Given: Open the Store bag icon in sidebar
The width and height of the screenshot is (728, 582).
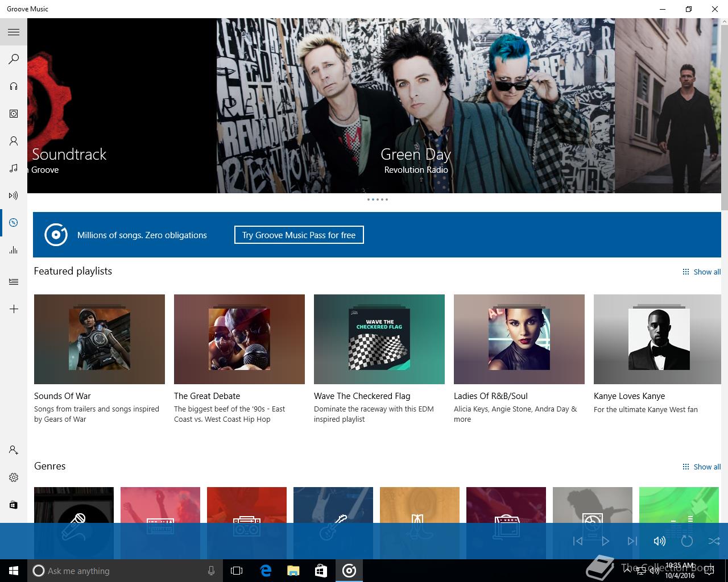Looking at the screenshot, I should click(14, 505).
